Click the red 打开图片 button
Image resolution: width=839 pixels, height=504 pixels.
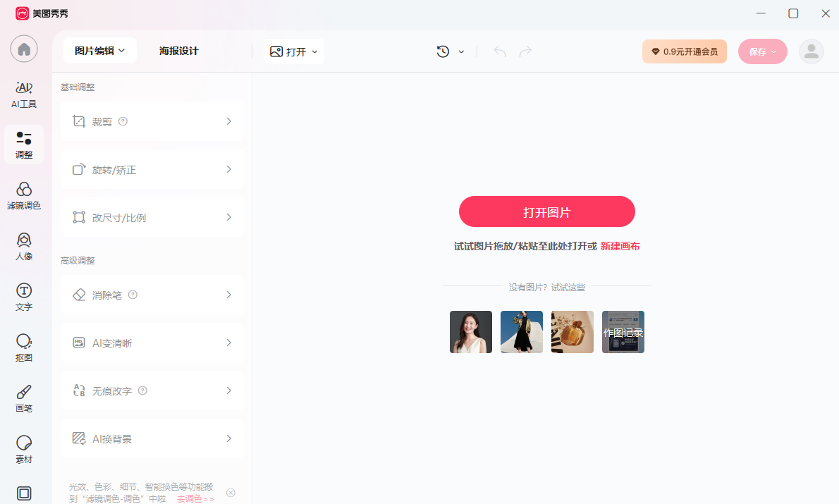[546, 211]
